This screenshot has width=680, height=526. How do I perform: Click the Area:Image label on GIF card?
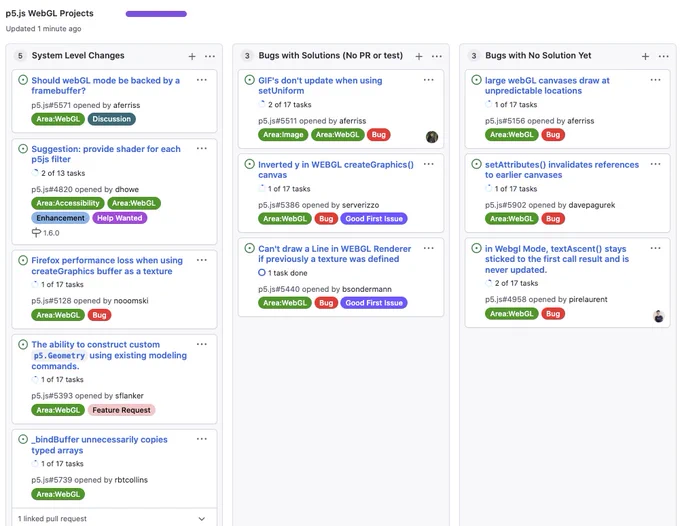coord(283,134)
